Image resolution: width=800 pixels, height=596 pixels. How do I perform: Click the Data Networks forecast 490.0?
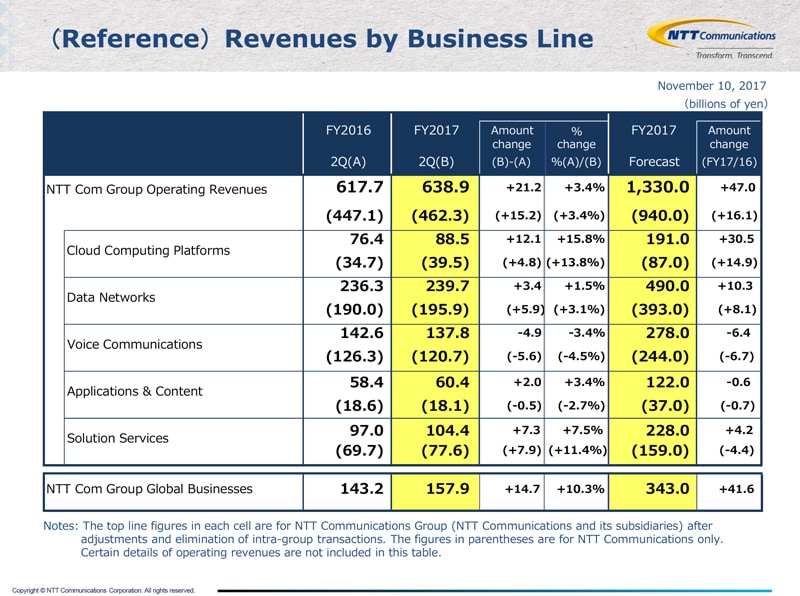click(667, 286)
